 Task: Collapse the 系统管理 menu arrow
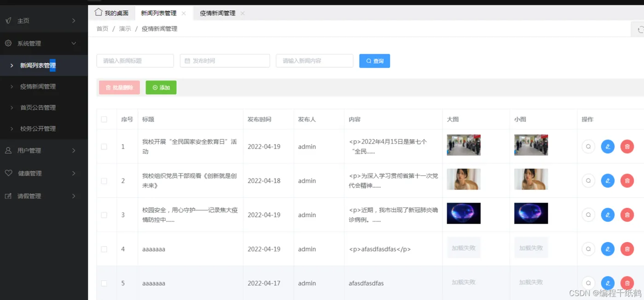(74, 43)
